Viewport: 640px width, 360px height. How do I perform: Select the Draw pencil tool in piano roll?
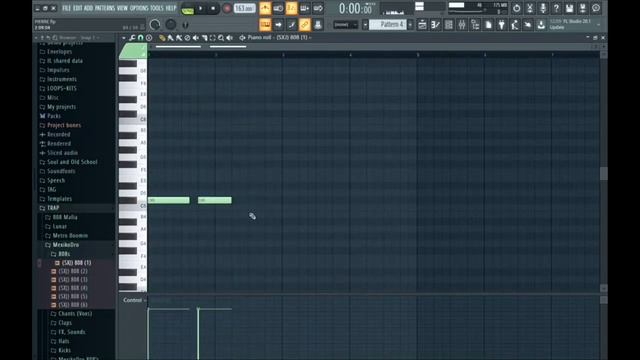(x=162, y=38)
